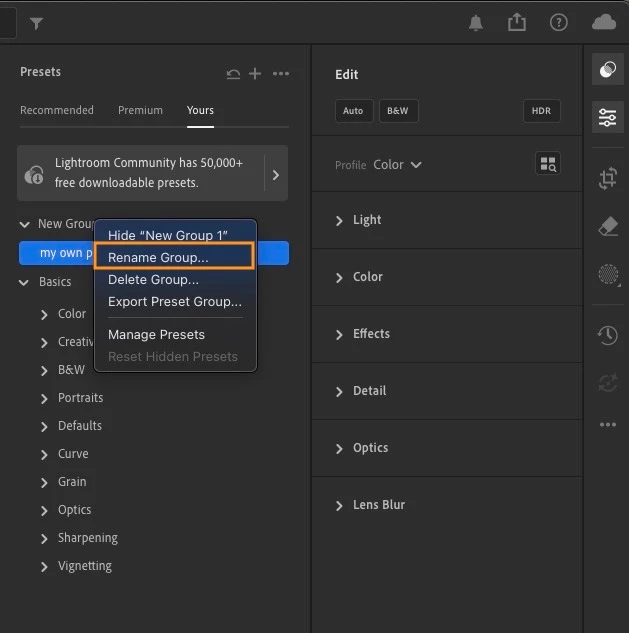Create preset with plus icon

[x=255, y=74]
